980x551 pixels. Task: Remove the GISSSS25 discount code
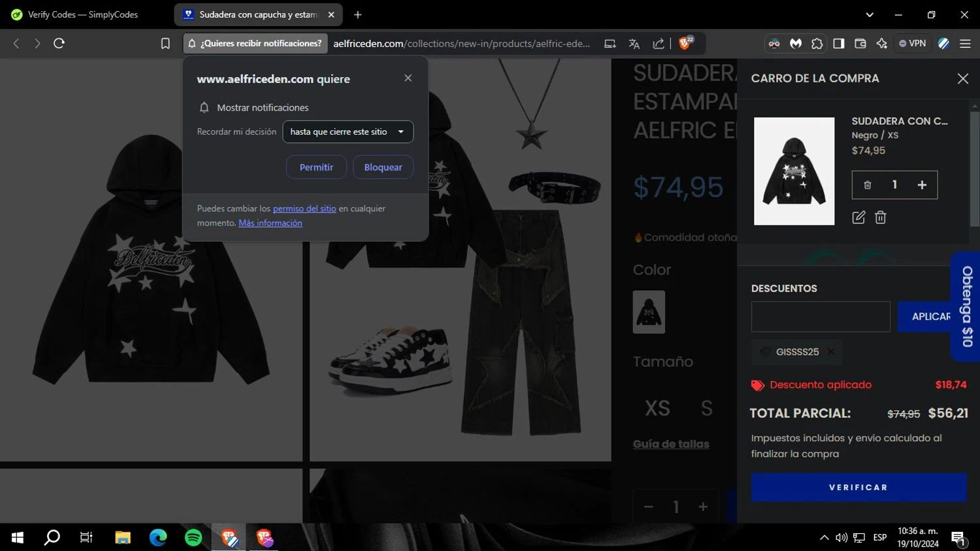tap(831, 352)
